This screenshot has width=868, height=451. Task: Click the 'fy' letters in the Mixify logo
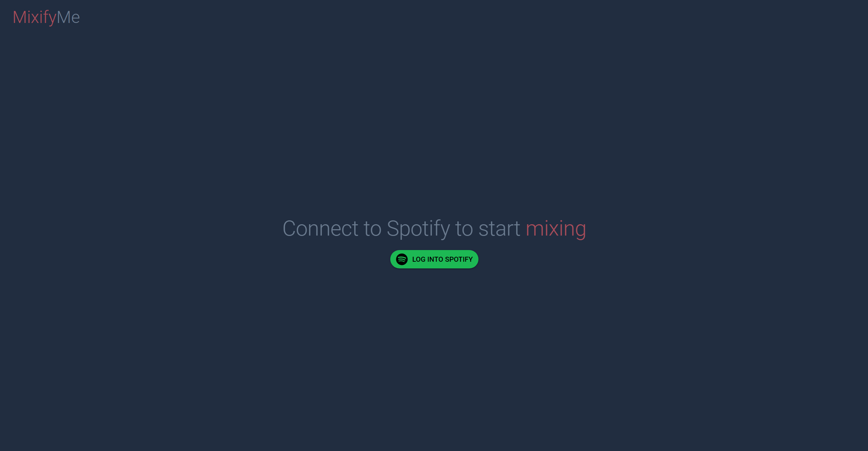coord(51,18)
